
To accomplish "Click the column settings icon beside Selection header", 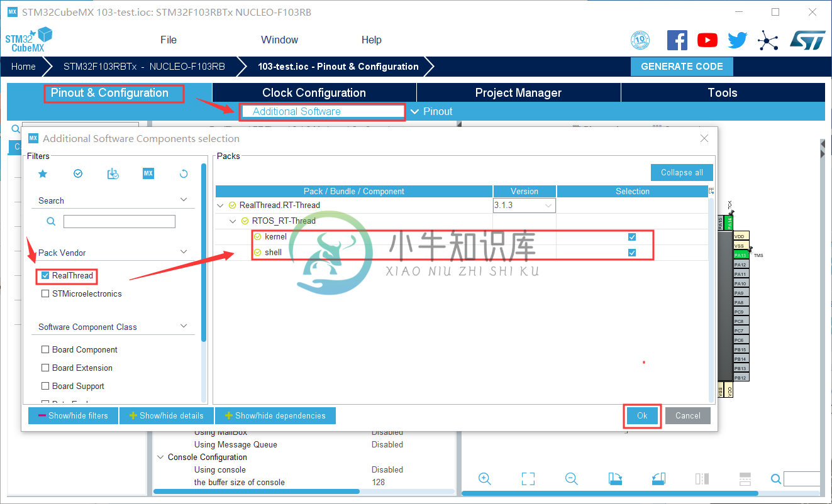I will 711,191.
